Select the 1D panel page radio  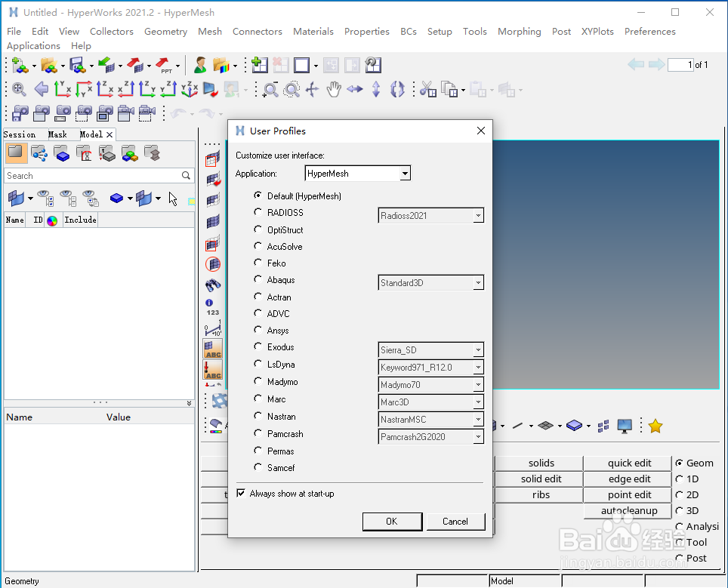[x=679, y=479]
